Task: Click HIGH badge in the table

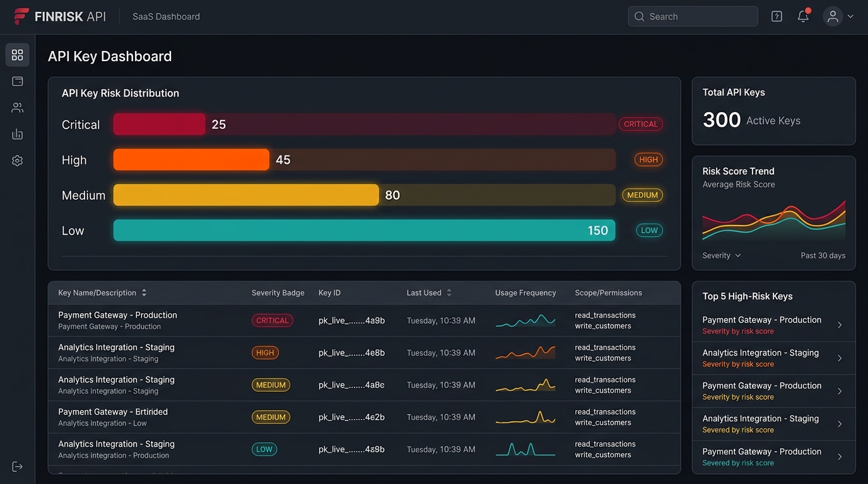Action: coord(265,352)
